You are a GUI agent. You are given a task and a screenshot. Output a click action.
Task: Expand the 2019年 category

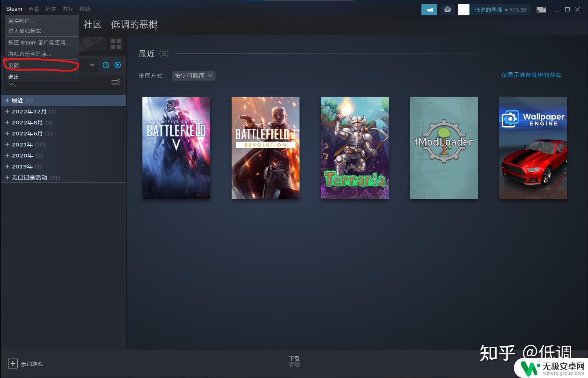pos(63,166)
